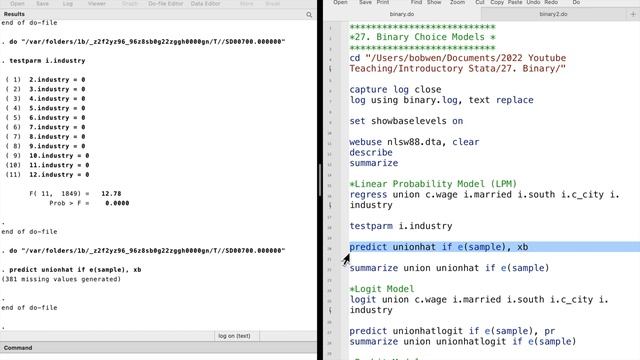Image resolution: width=640 pixels, height=360 pixels.
Task: Switch to the binary2.do tab
Action: tap(553, 14)
